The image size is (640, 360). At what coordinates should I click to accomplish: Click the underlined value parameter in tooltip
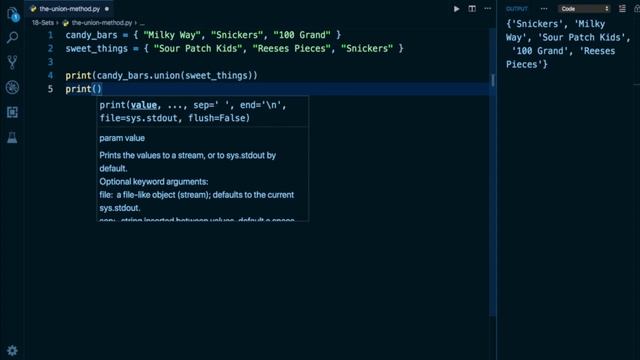tap(144, 105)
